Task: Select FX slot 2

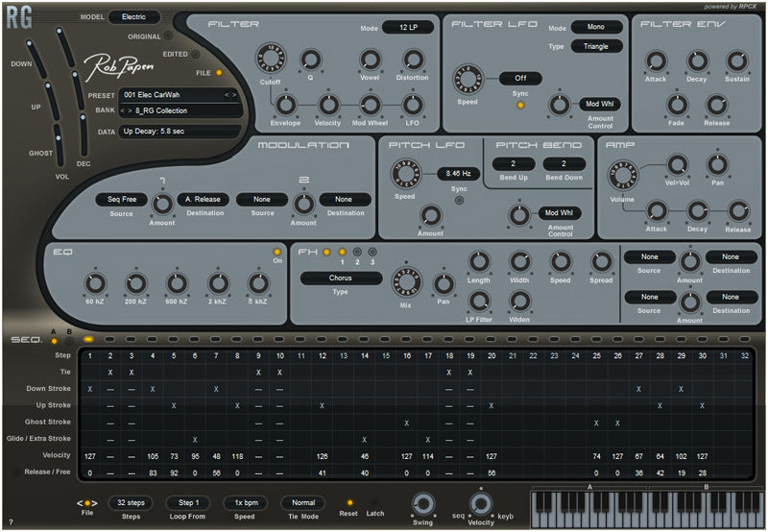Action: coord(357,252)
